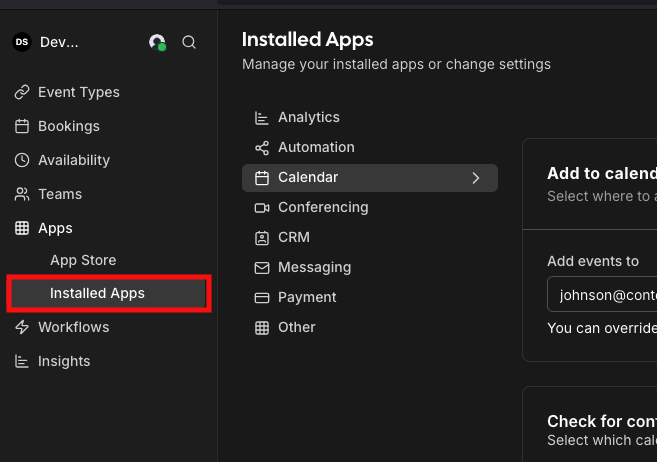Click the Availability clock icon
The height and width of the screenshot is (462, 657).
point(22,160)
